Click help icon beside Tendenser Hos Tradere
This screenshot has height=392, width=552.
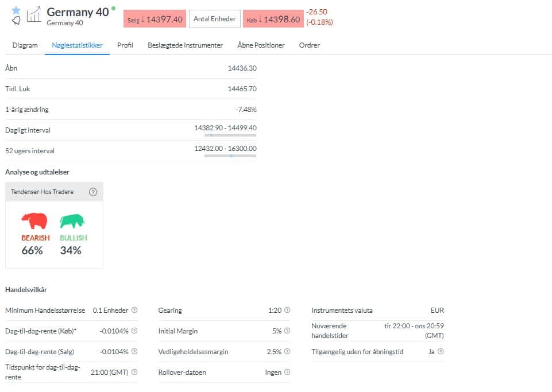(x=92, y=192)
